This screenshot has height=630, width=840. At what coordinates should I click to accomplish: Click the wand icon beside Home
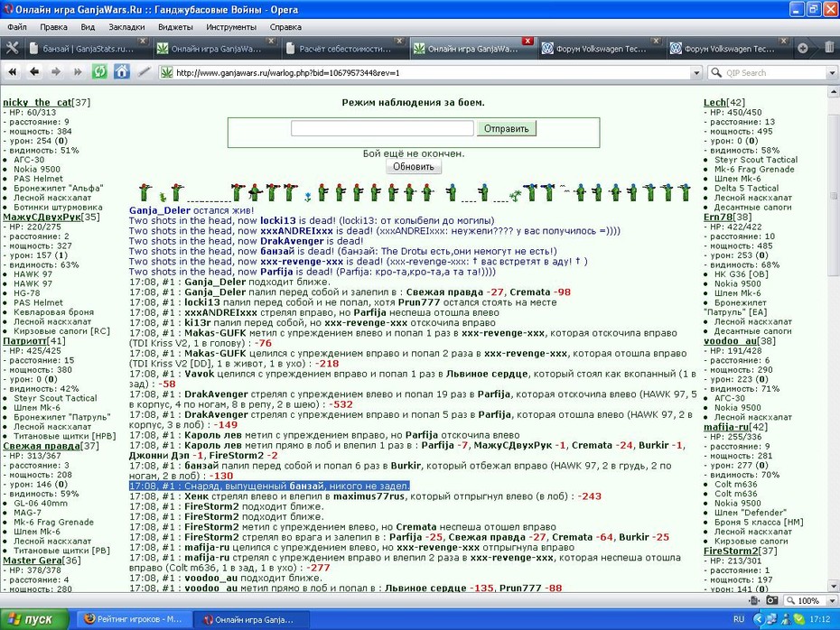[144, 71]
